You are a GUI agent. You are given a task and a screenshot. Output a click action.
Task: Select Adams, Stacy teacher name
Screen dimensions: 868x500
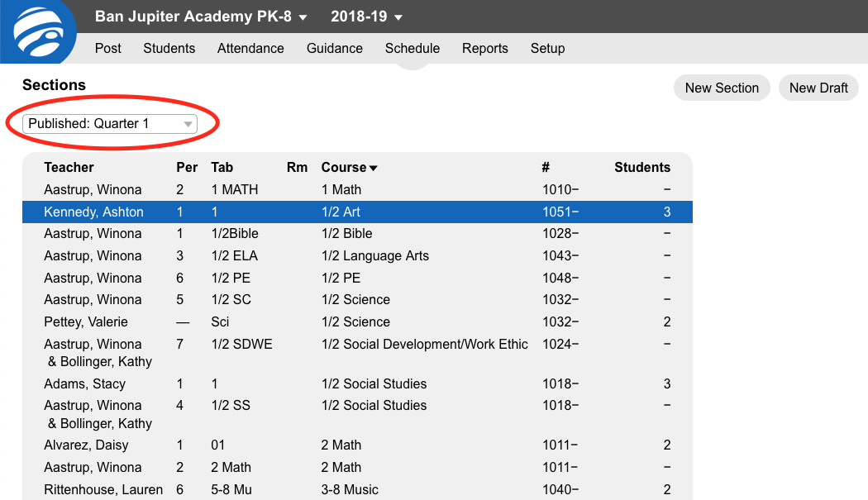84,383
